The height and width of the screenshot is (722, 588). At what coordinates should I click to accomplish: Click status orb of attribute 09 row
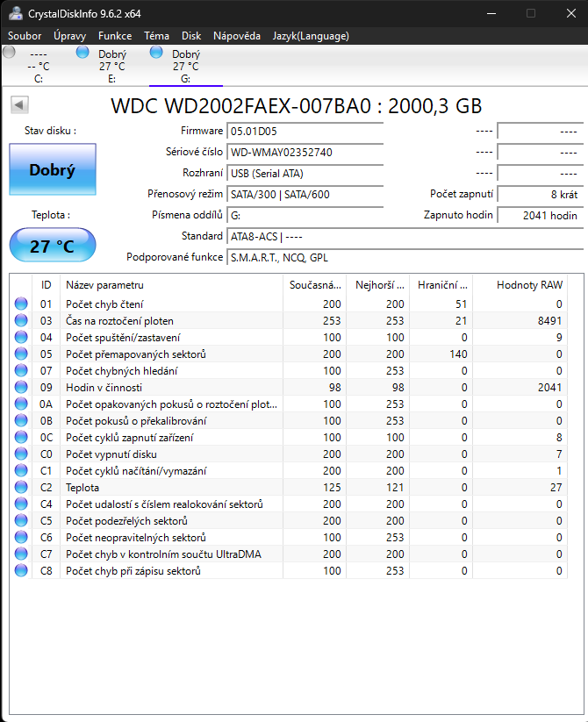[21, 387]
